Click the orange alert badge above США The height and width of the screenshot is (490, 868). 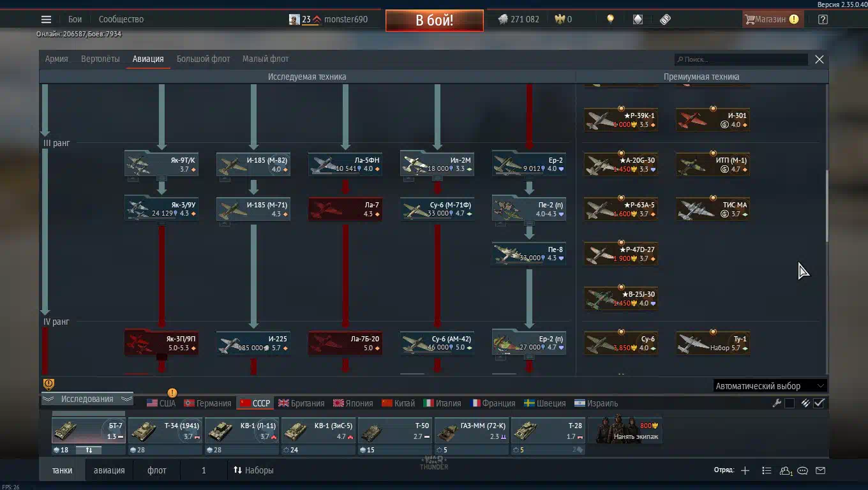(172, 393)
